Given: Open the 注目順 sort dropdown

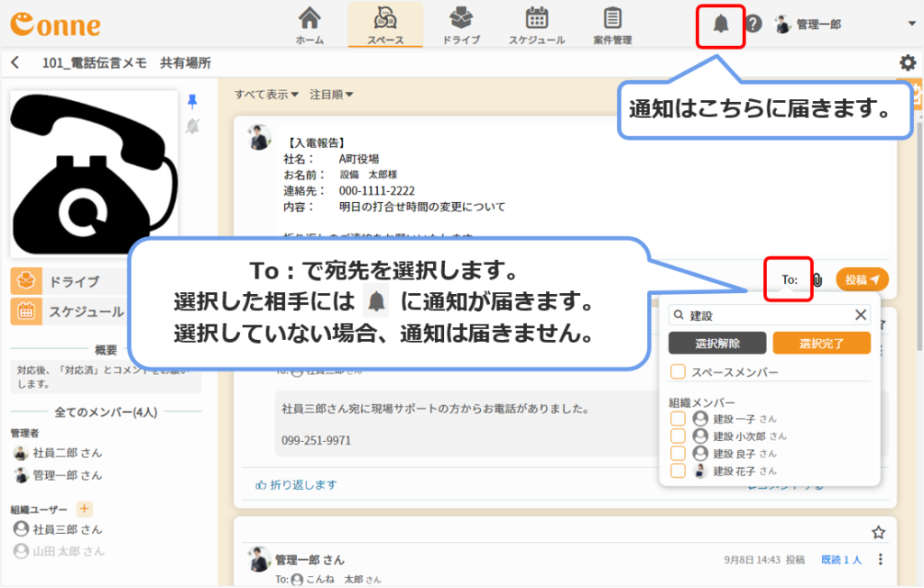Looking at the screenshot, I should tap(331, 95).
